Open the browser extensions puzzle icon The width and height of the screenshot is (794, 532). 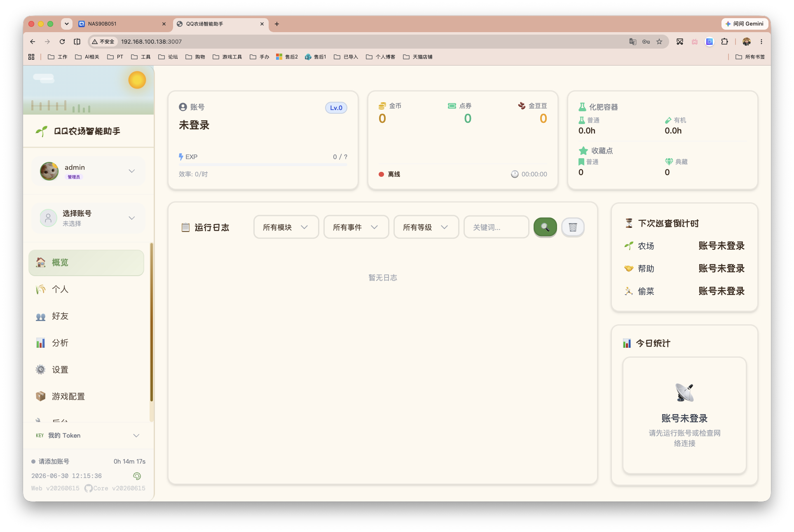click(x=724, y=42)
